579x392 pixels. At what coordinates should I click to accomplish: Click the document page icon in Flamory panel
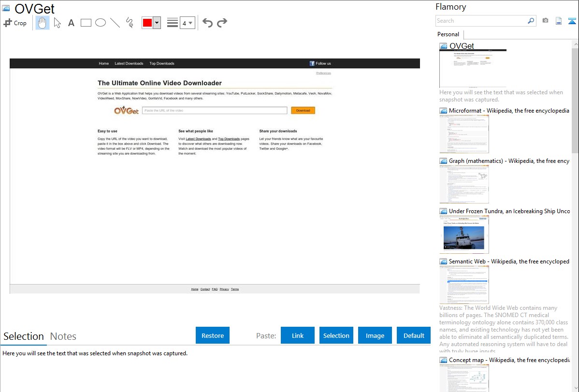click(559, 21)
